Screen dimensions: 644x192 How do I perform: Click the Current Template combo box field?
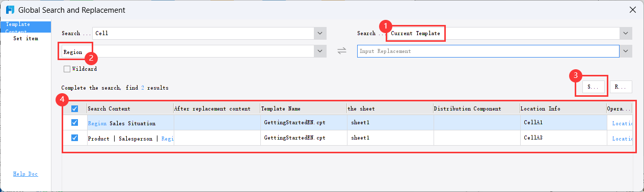click(503, 33)
